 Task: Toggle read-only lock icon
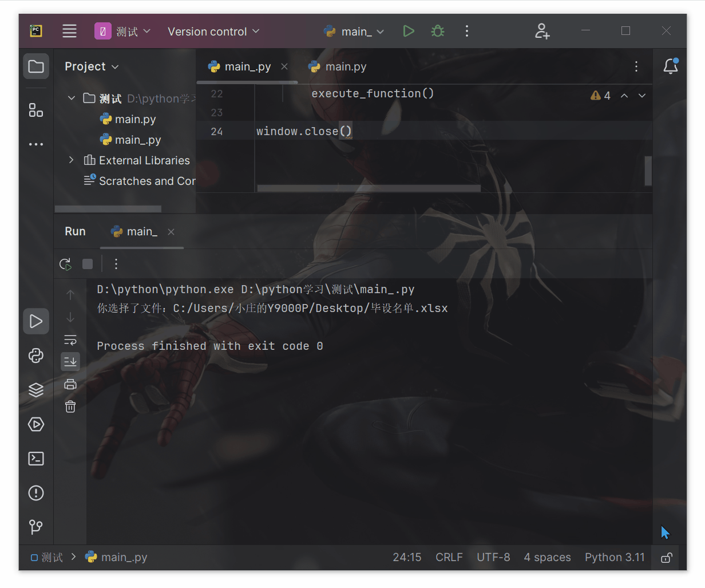667,557
